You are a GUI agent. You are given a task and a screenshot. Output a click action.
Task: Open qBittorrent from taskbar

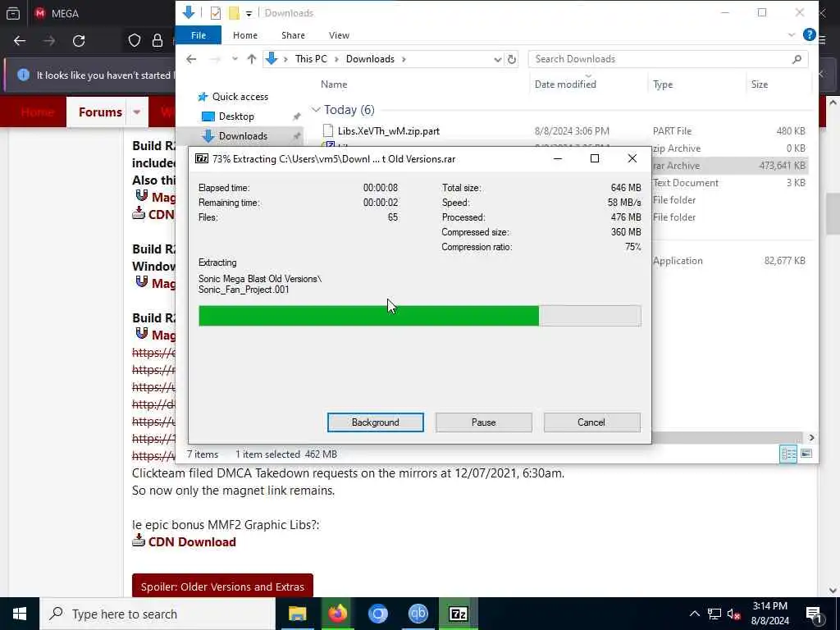[x=418, y=614]
